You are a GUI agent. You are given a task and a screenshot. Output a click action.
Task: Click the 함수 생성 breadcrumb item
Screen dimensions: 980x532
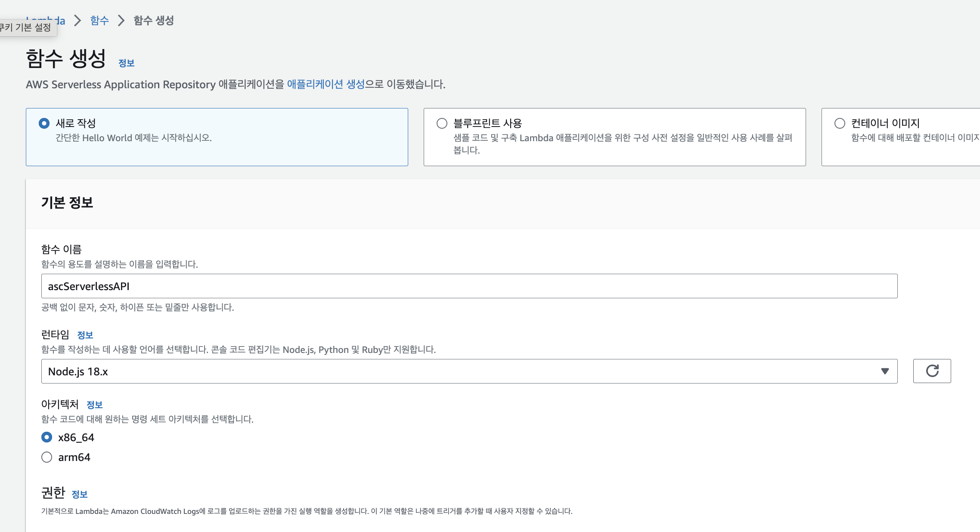(x=153, y=20)
